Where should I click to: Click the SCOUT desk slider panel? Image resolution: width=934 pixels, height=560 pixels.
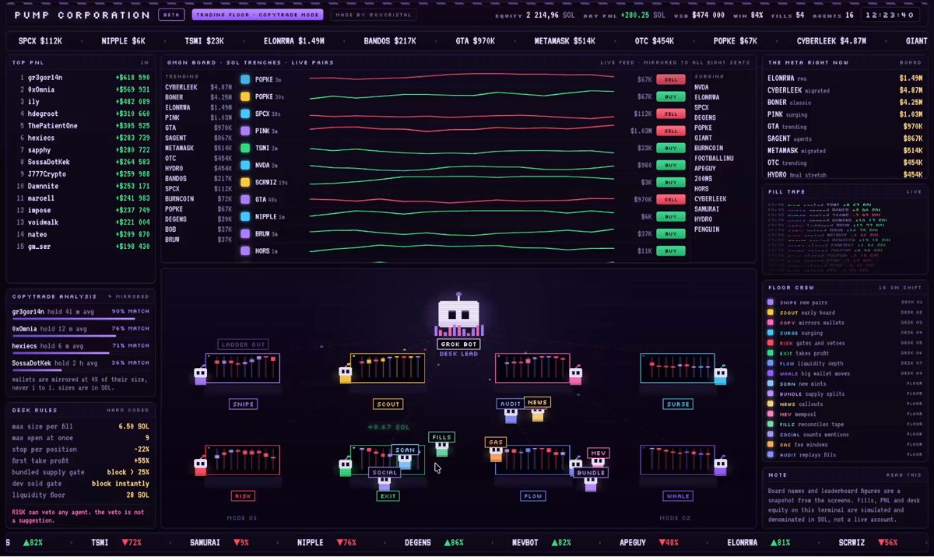388,368
